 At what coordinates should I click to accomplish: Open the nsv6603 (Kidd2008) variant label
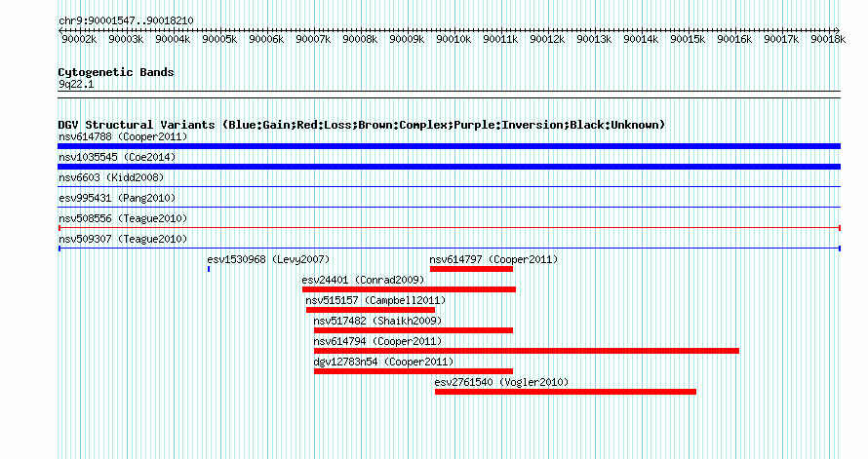111,177
